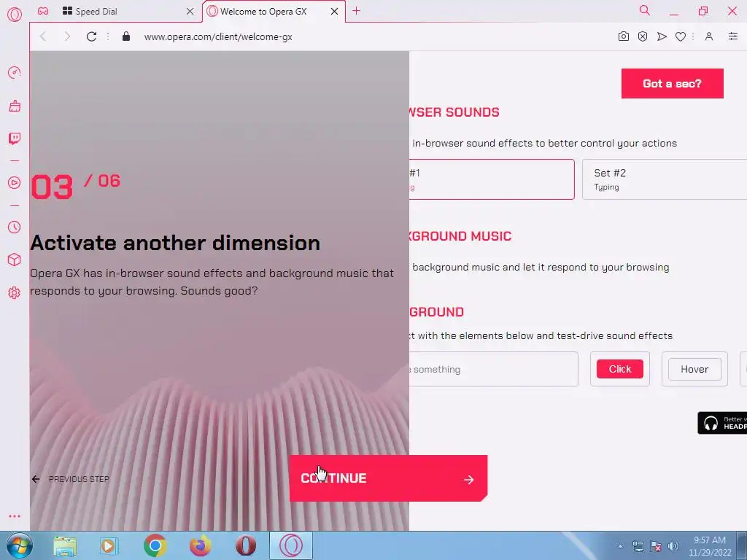
Task: Close the Speed Dial tab
Action: pos(190,12)
